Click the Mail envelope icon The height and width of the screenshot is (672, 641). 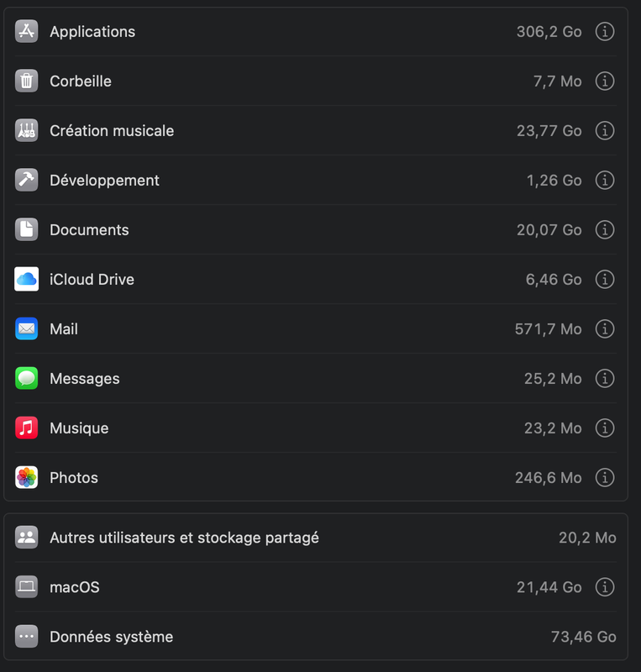[x=27, y=329]
